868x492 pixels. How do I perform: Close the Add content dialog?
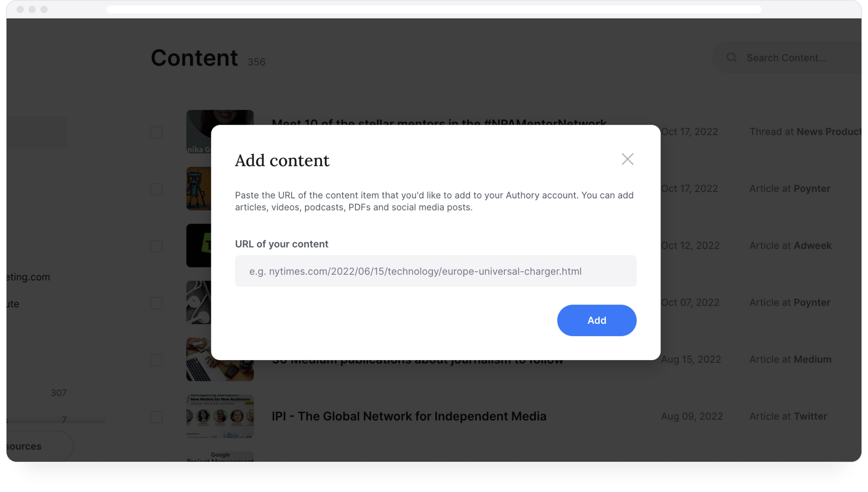[x=627, y=159]
